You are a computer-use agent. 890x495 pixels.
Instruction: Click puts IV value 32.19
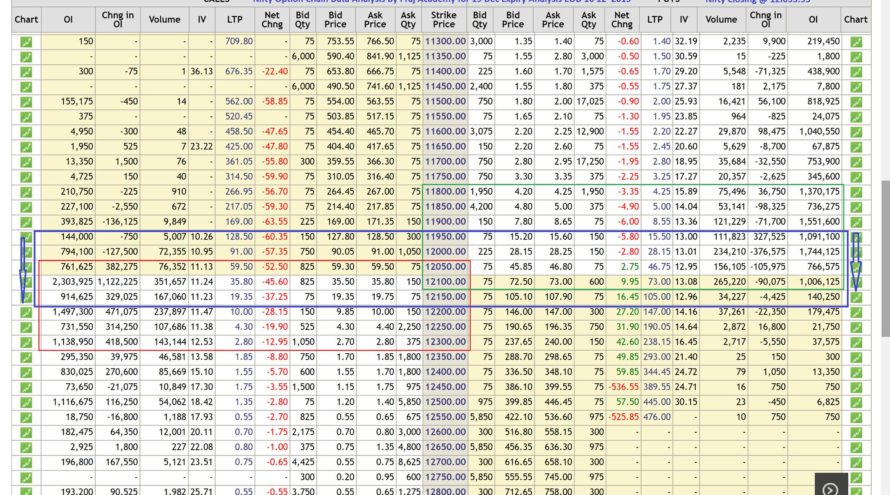click(x=686, y=41)
